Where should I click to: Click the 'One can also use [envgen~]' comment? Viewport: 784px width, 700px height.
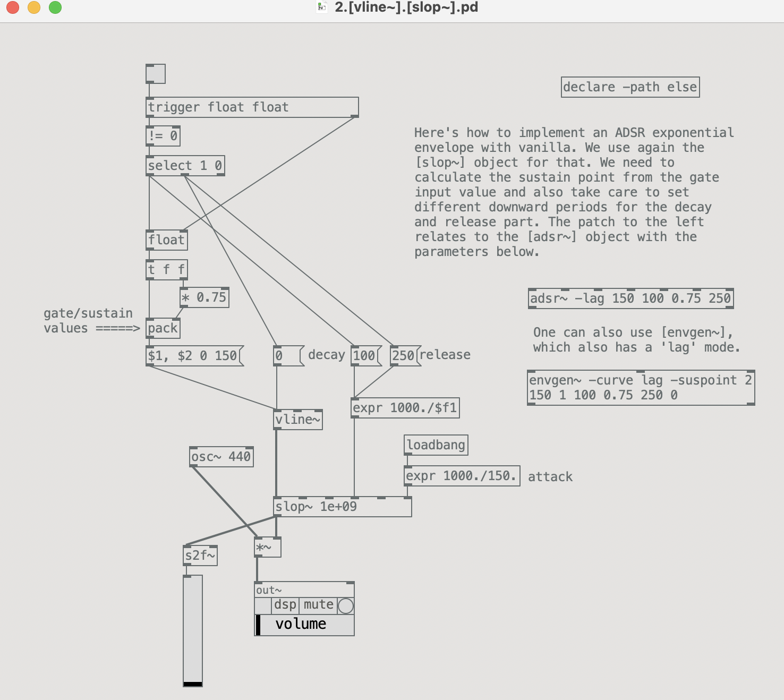[x=636, y=340]
